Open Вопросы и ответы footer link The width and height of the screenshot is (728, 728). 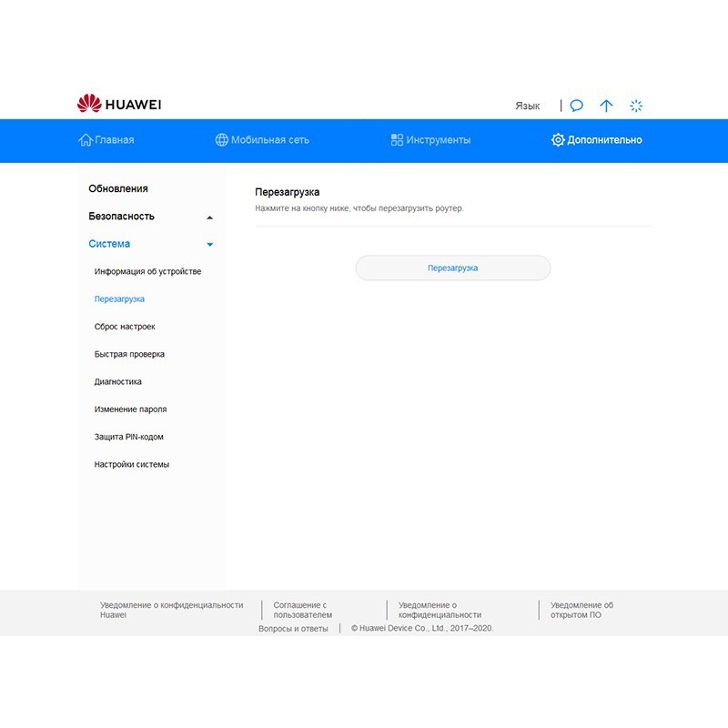point(293,629)
